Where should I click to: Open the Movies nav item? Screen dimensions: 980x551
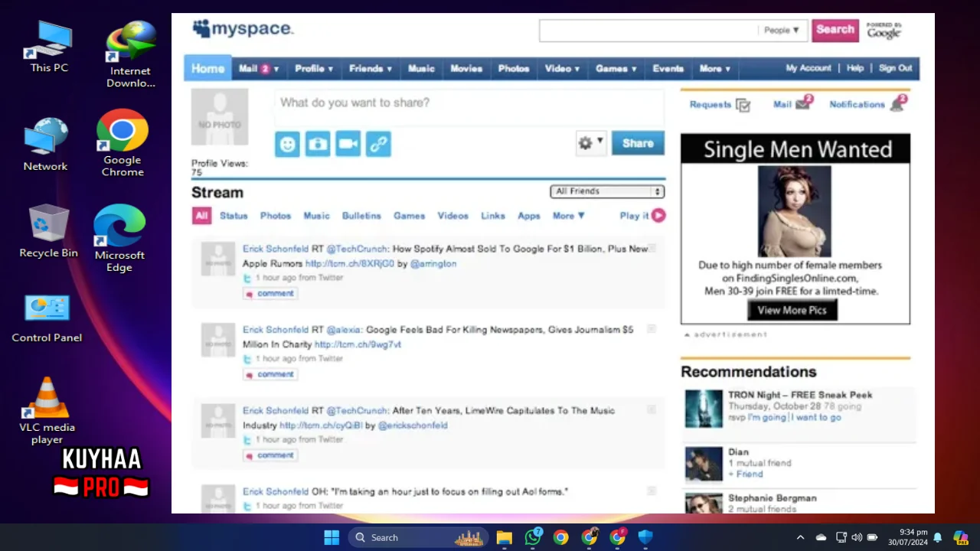tap(466, 68)
